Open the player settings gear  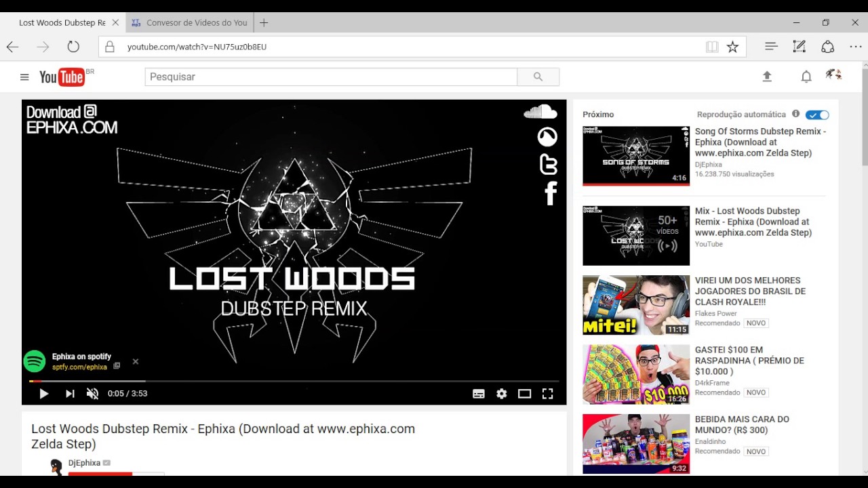[x=502, y=394]
